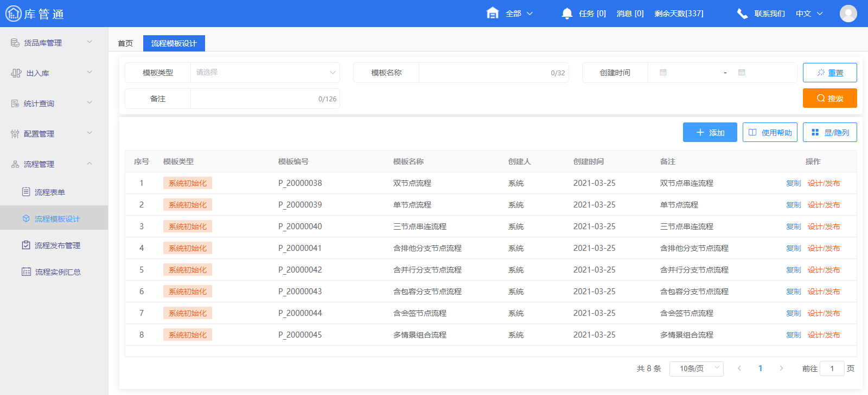
Task: Click the end date calendar icon
Action: [x=742, y=73]
